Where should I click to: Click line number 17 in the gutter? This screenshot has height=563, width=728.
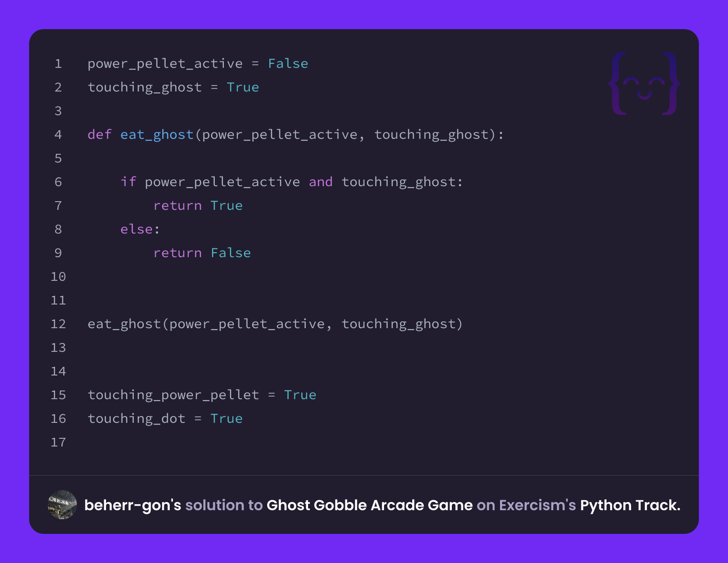[58, 442]
